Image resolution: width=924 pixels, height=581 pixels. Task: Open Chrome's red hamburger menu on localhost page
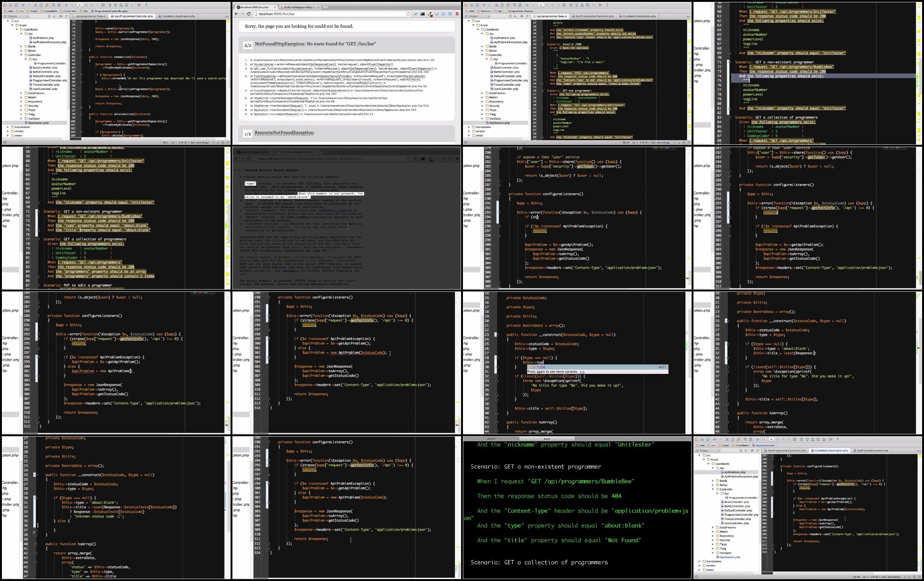point(457,14)
